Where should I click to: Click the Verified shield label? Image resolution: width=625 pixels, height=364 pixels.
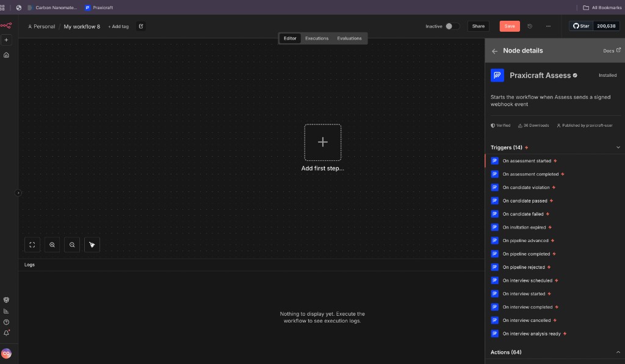click(500, 126)
